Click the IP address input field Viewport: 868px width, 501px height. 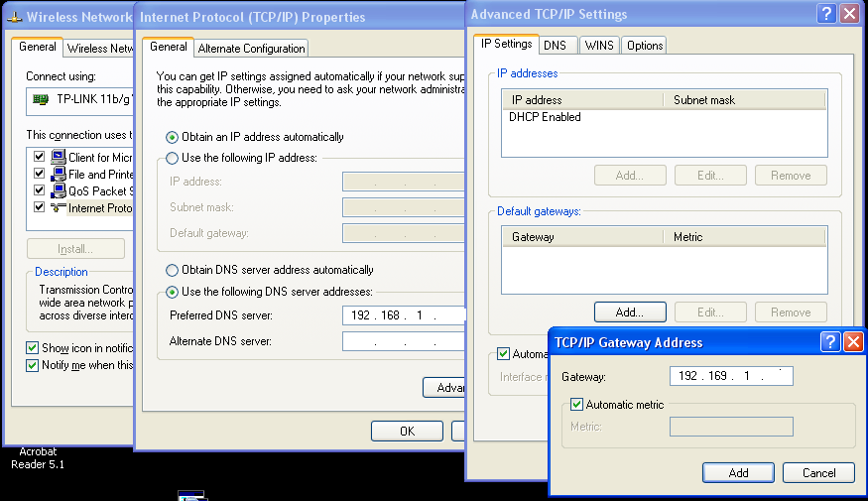[404, 182]
